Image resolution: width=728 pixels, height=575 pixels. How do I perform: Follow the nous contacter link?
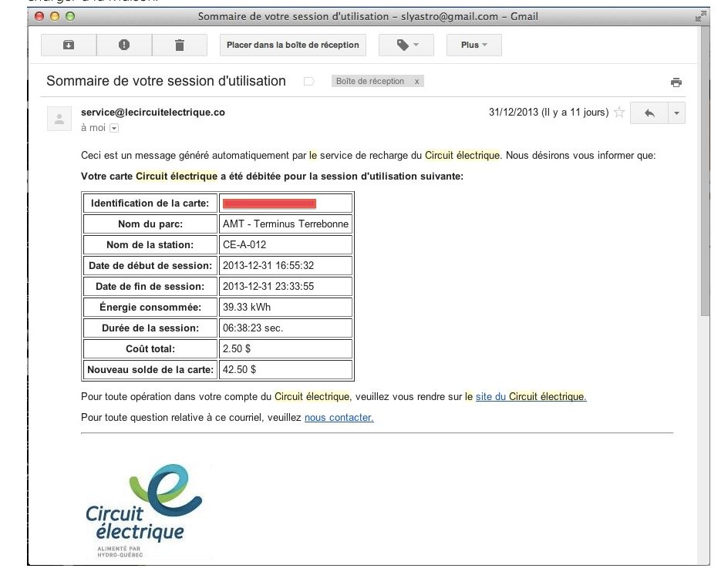click(339, 418)
